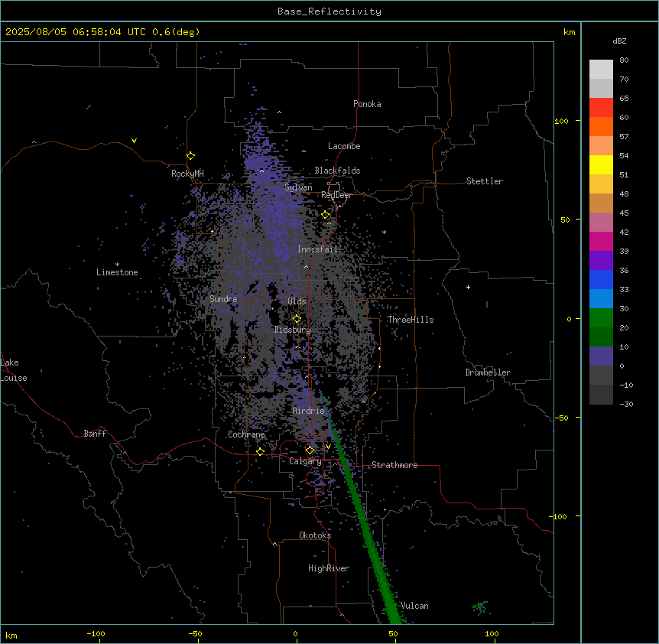Click the yellow diamond marker above RockyMH
This screenshot has width=659, height=644.
(x=191, y=156)
